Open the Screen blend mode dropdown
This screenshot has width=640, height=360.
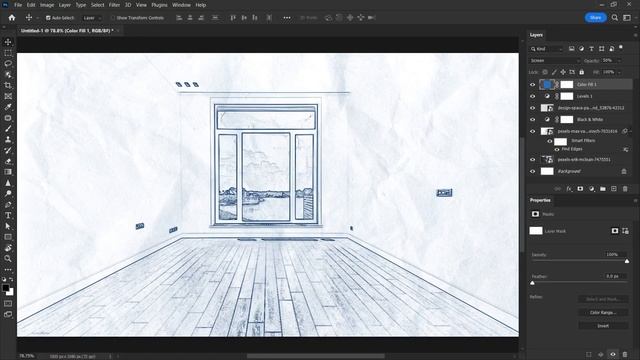(555, 60)
